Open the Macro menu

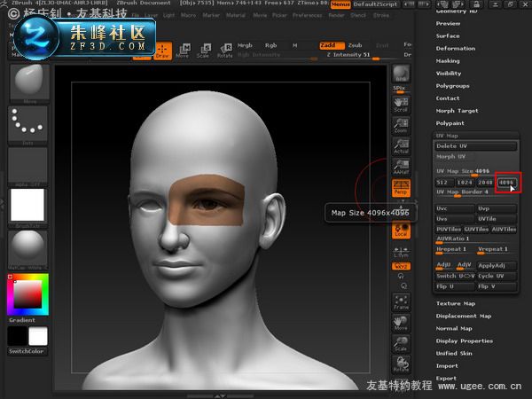189,15
